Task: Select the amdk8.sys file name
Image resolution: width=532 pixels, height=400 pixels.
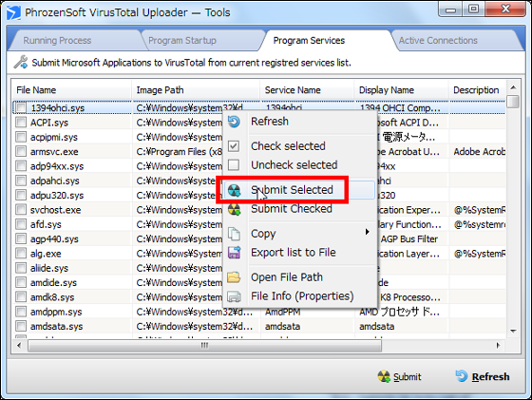Action: (x=52, y=297)
